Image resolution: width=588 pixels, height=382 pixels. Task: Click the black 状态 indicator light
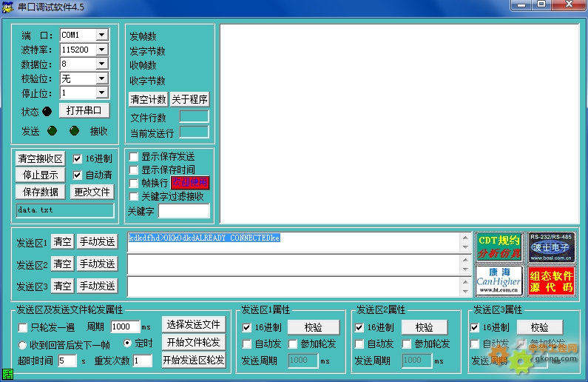click(47, 111)
